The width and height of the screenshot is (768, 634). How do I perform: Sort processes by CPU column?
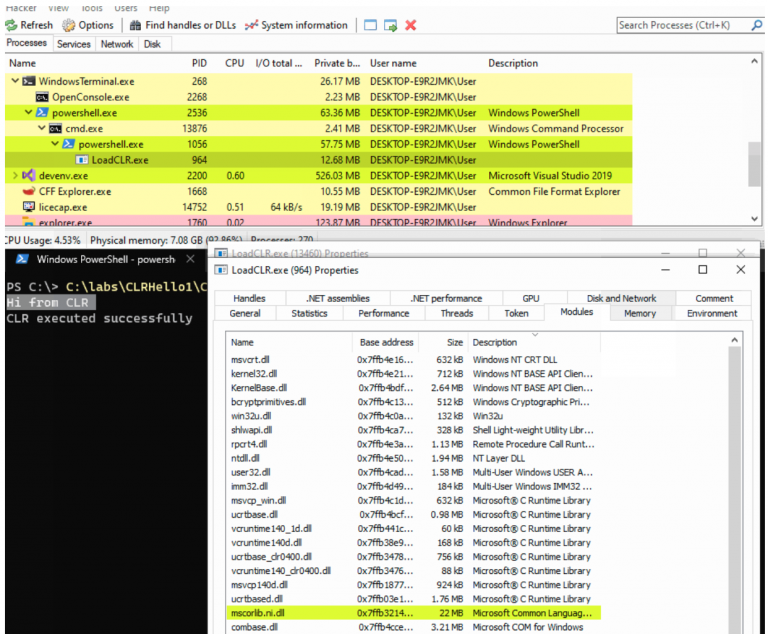[235, 63]
